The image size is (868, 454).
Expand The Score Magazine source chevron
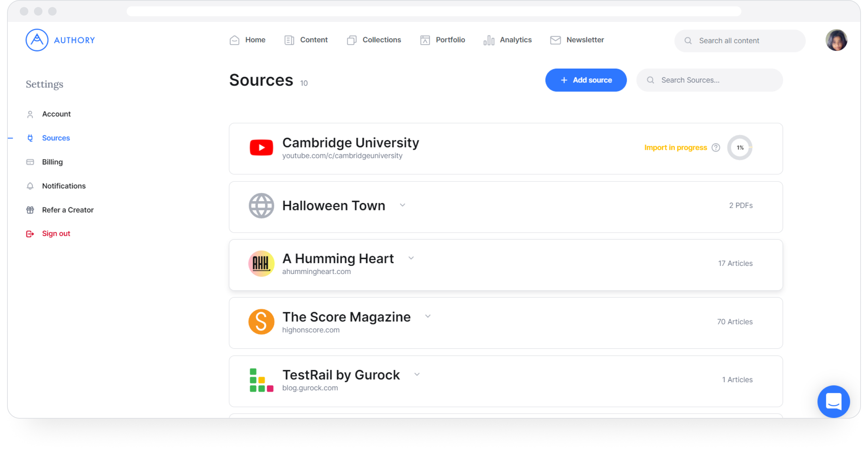coord(428,316)
